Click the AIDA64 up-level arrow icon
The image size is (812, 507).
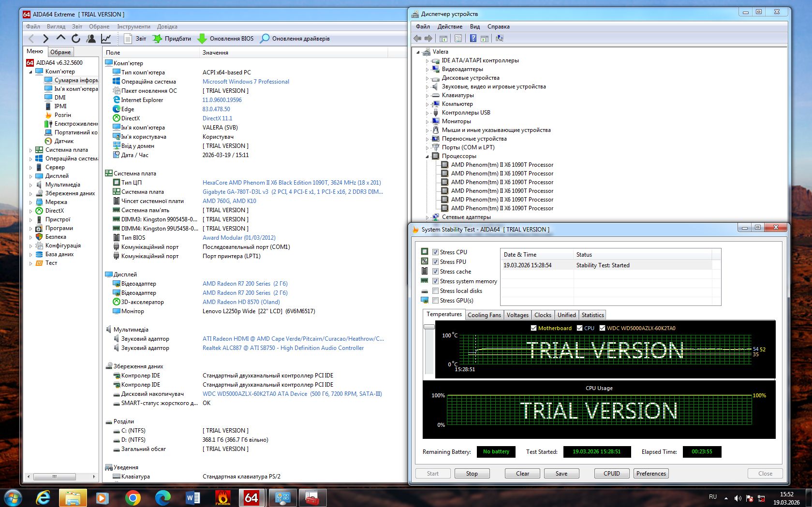coord(61,38)
